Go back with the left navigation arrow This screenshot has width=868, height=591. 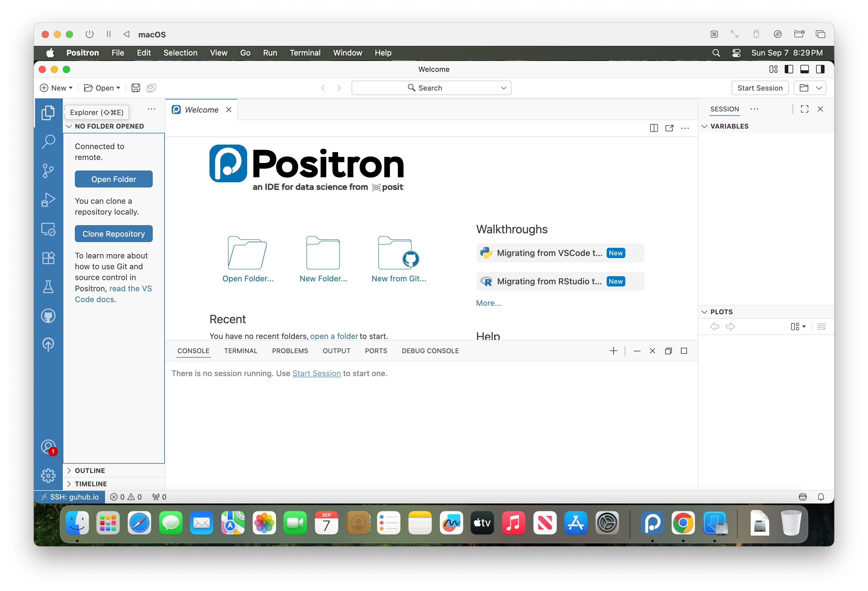pos(323,88)
